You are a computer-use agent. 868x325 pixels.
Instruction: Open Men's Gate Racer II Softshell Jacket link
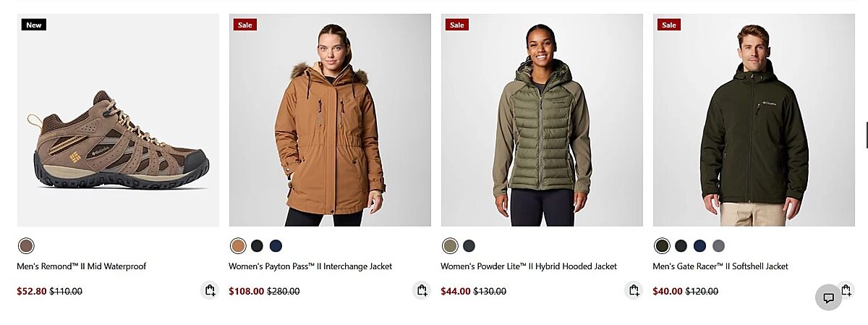tap(720, 266)
